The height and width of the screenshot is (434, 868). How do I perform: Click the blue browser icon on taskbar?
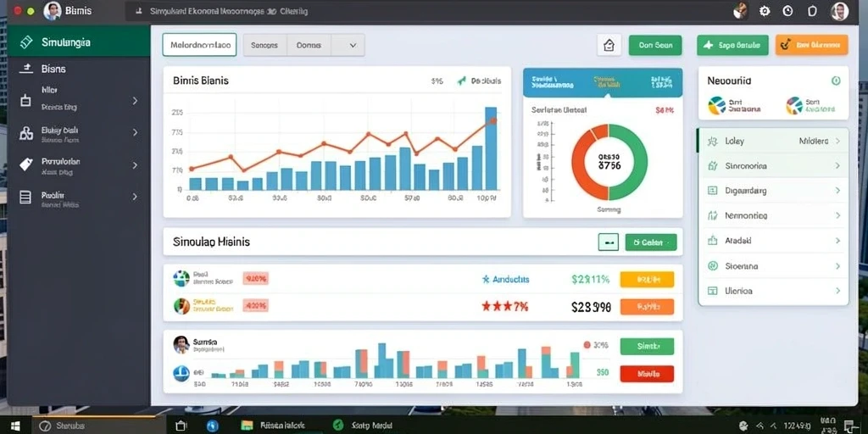pos(213,426)
